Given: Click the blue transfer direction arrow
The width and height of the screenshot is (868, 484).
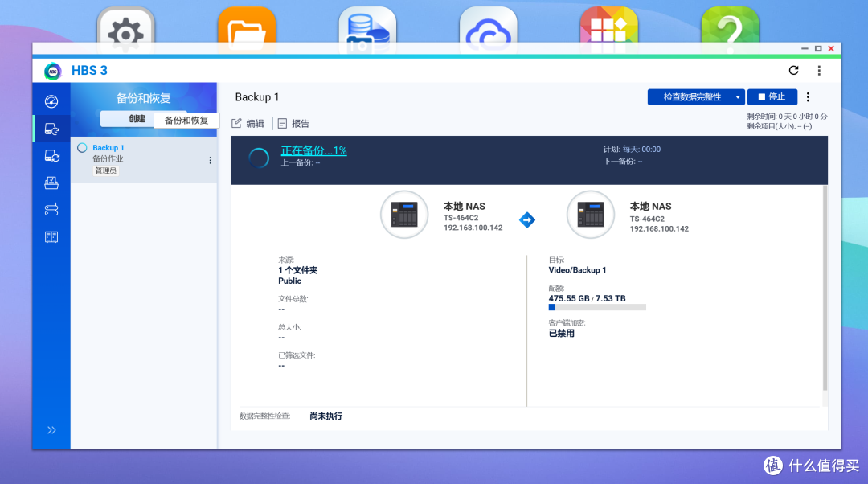Looking at the screenshot, I should (x=527, y=219).
